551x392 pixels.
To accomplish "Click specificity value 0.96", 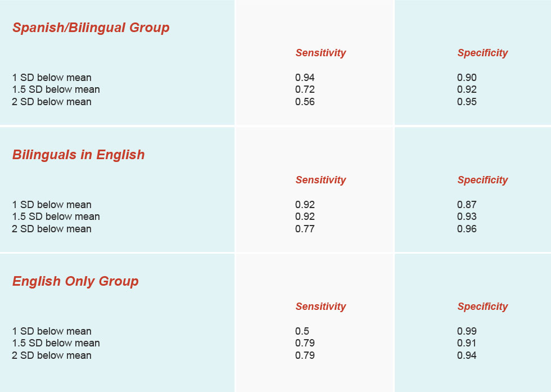I will coord(467,229).
